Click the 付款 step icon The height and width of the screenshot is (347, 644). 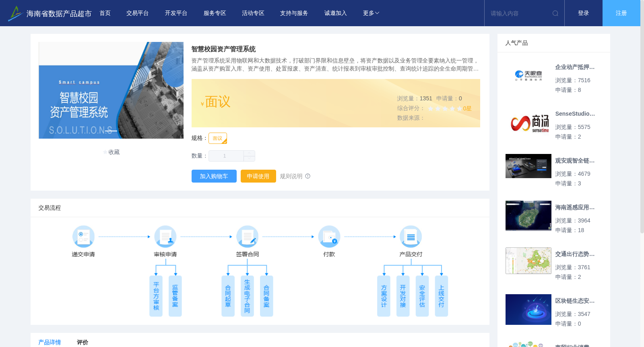point(329,237)
